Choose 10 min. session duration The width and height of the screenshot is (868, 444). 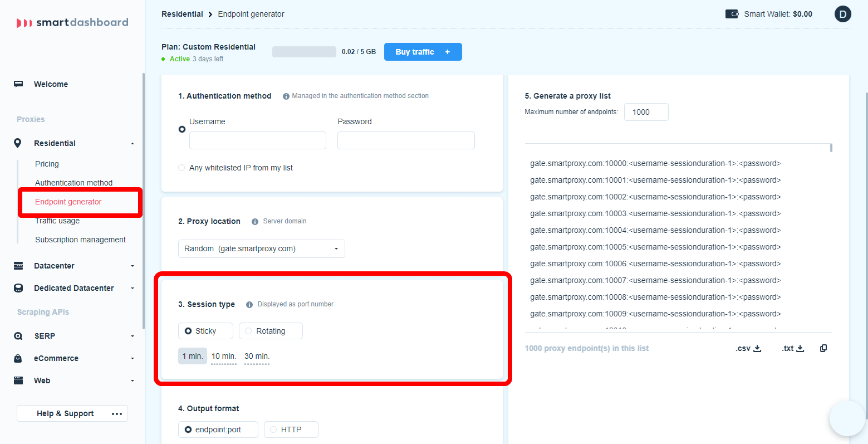(224, 356)
